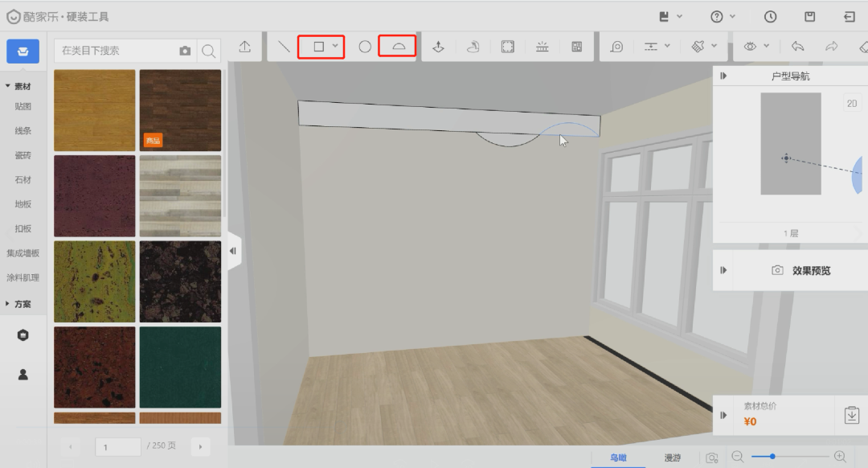Select 涂料肌理 category
The height and width of the screenshot is (468, 868).
pyautogui.click(x=23, y=277)
